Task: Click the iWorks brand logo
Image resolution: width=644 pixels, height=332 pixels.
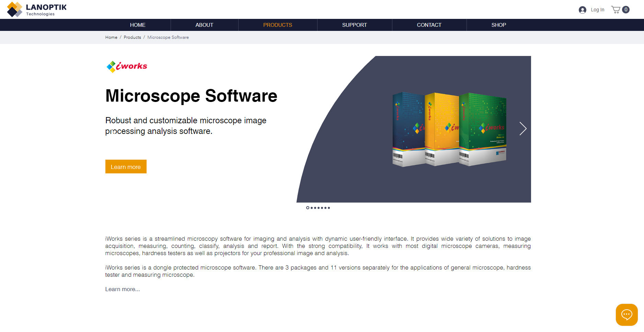Action: pyautogui.click(x=126, y=66)
